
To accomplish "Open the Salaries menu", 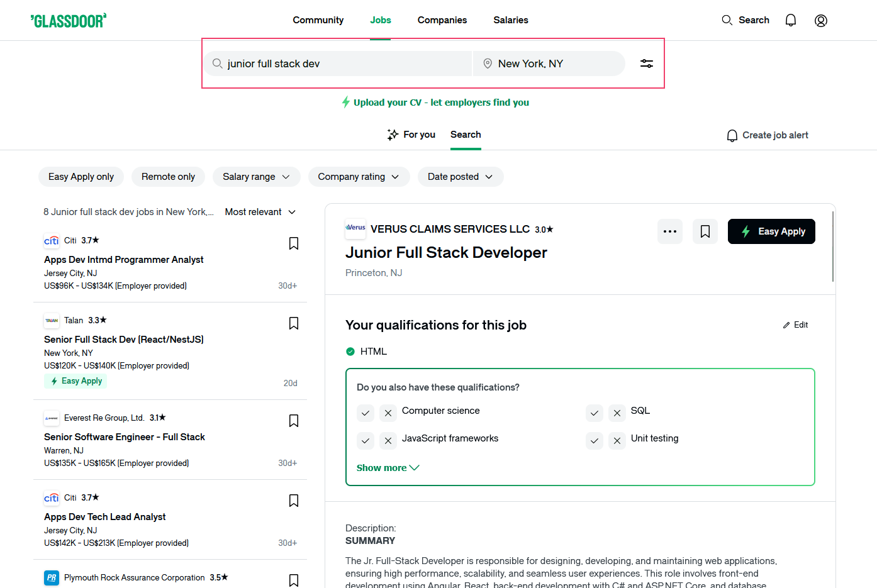I will coord(511,20).
